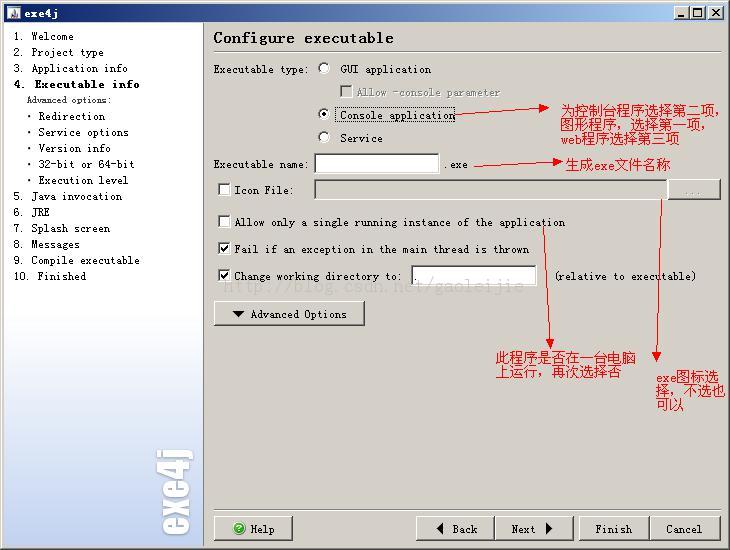The height and width of the screenshot is (550, 730).
Task: Click the Advanced Options triangle icon
Action: [238, 314]
